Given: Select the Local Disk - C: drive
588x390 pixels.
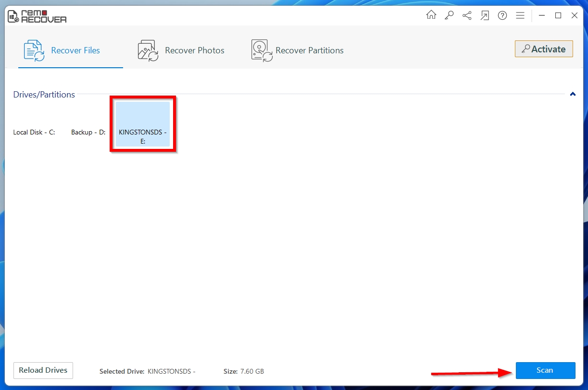Looking at the screenshot, I should pyautogui.click(x=34, y=132).
